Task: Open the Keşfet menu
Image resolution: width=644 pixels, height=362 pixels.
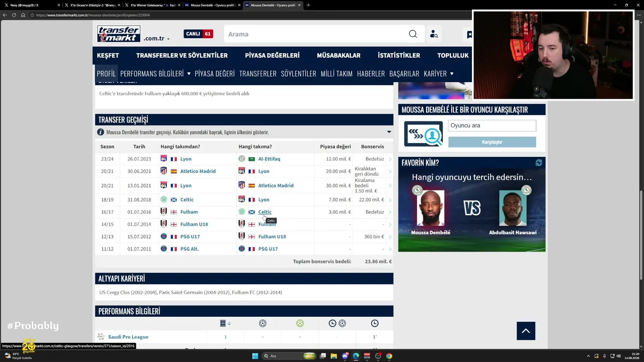Action: tap(108, 55)
